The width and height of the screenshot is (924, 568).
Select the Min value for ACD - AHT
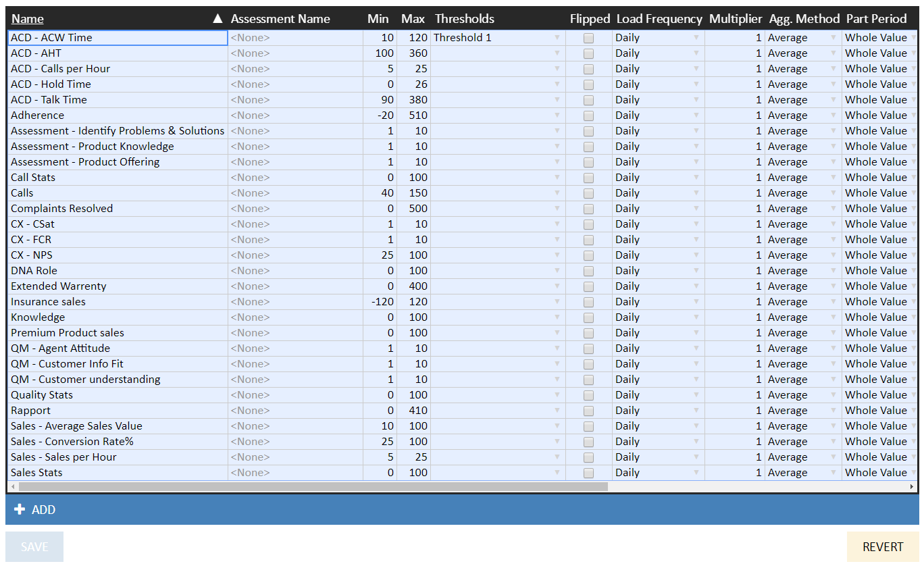pos(380,53)
